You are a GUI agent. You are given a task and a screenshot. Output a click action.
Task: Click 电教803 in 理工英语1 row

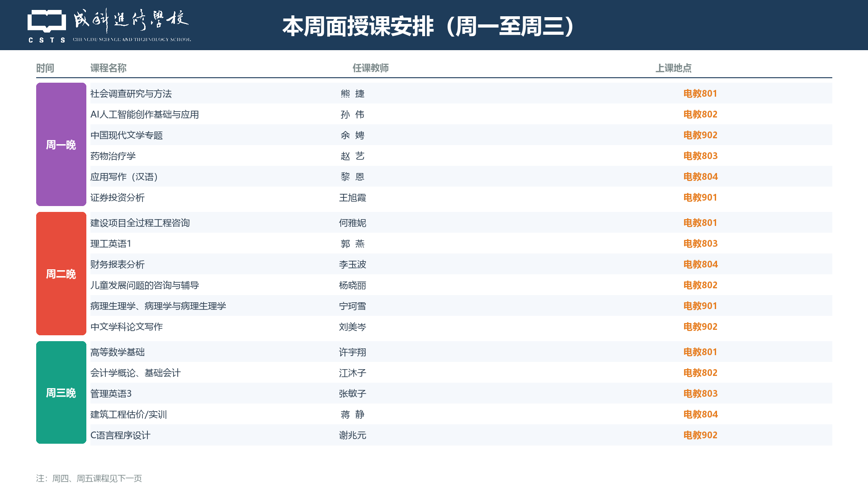[700, 244]
